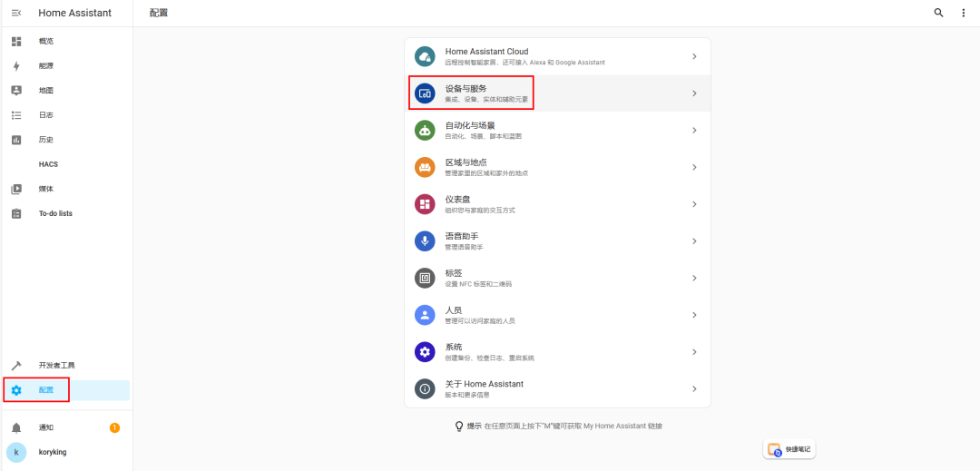Open the three-dot overflow menu
980x471 pixels.
(963, 13)
